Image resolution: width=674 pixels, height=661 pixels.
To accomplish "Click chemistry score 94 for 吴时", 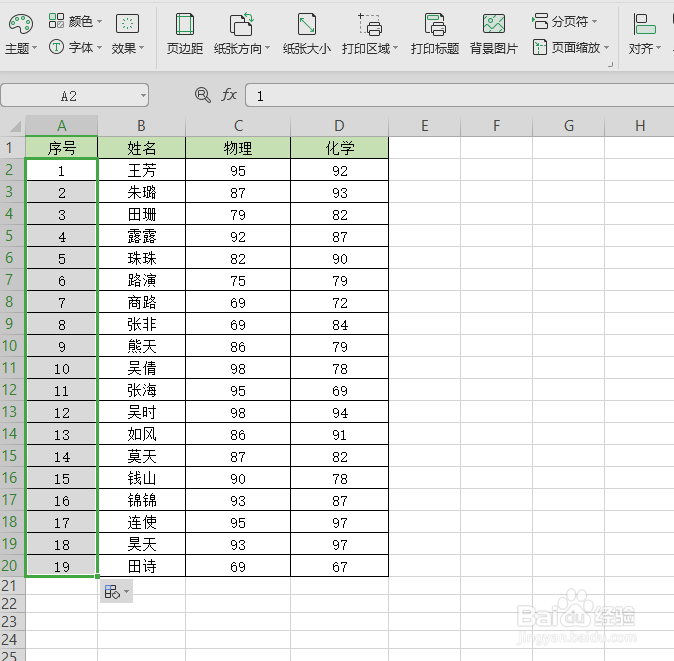I will tap(340, 412).
